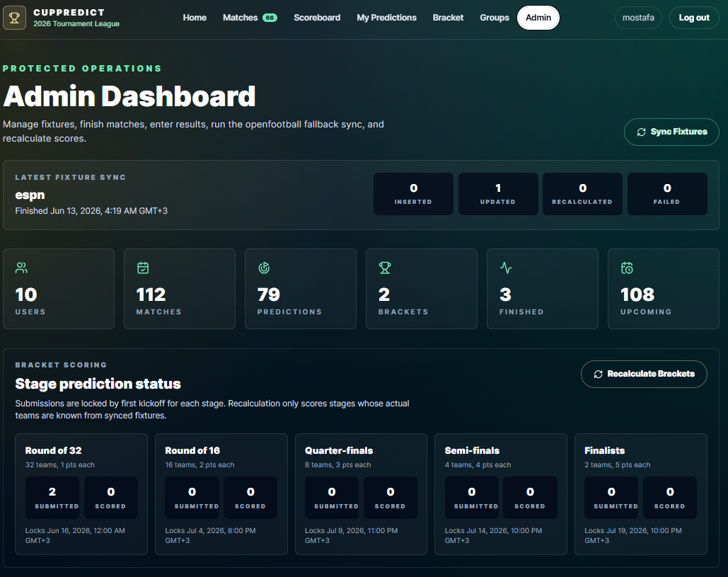Click the 10 Users stat value
This screenshot has height=577, width=728.
point(26,295)
